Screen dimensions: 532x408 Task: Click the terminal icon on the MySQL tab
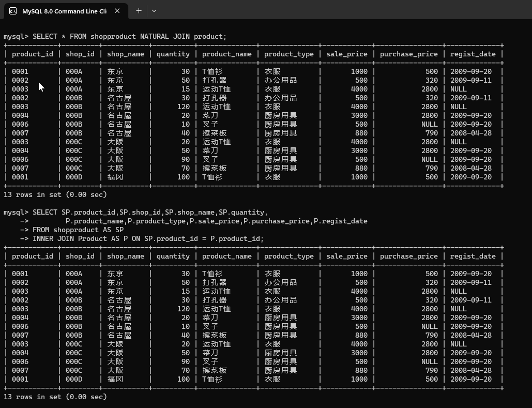pyautogui.click(x=13, y=11)
